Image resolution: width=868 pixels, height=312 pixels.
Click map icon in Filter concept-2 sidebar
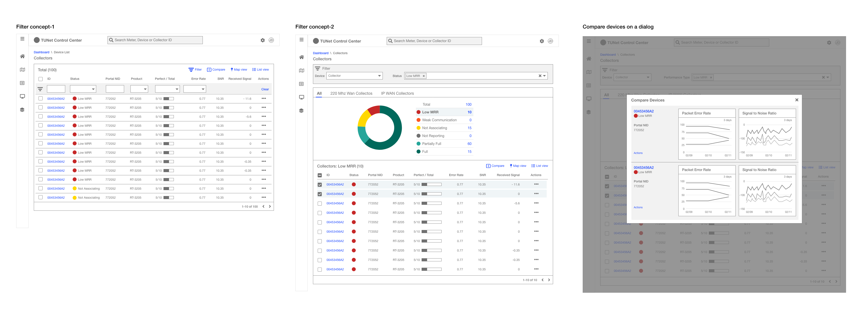[302, 70]
